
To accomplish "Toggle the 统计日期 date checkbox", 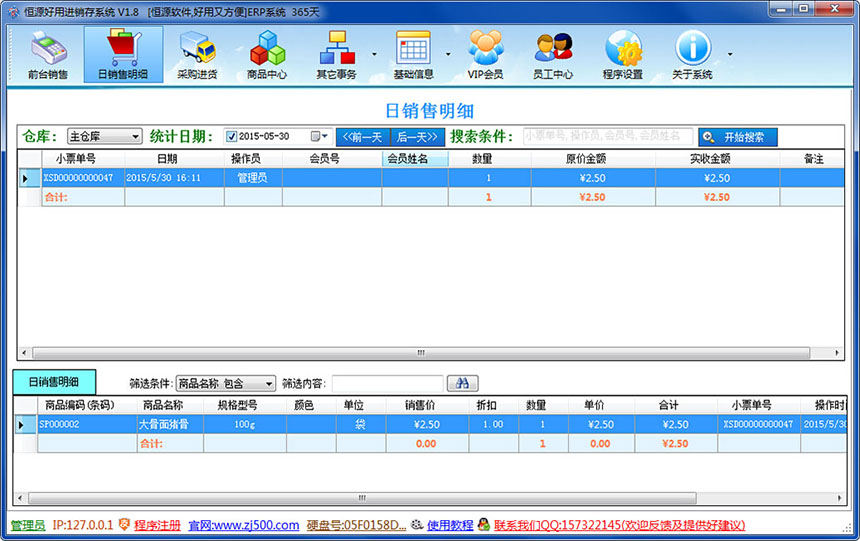I will tap(232, 137).
